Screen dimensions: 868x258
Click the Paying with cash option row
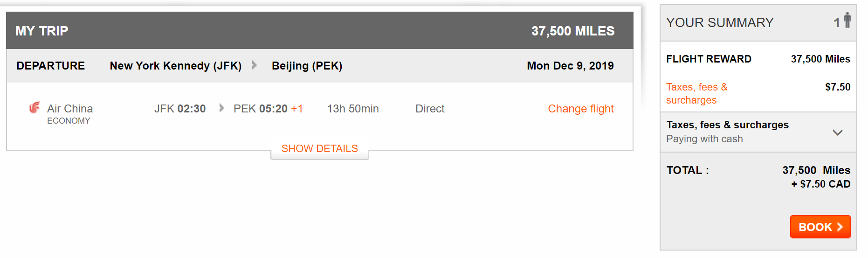[x=758, y=132]
